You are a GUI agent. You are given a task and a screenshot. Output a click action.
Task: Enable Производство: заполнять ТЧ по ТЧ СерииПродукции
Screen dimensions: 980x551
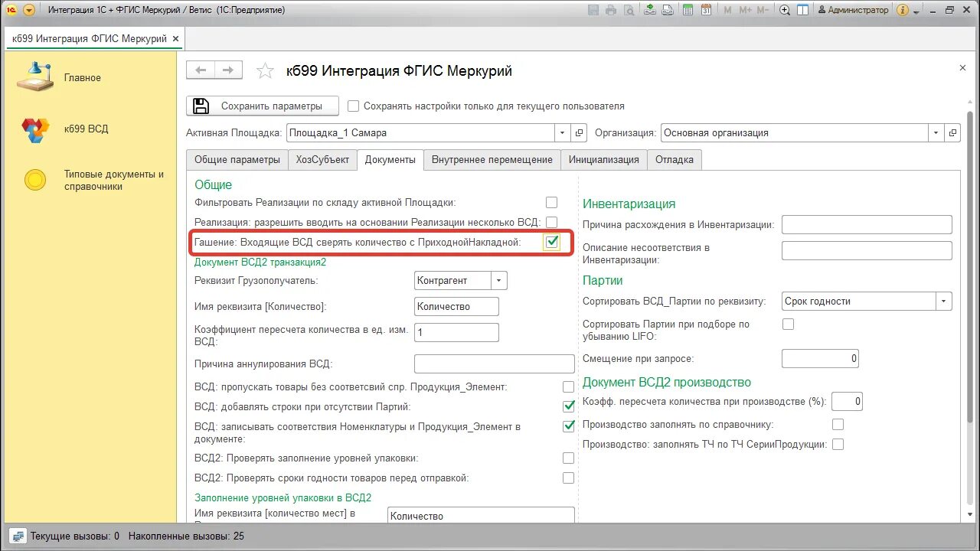pos(838,444)
